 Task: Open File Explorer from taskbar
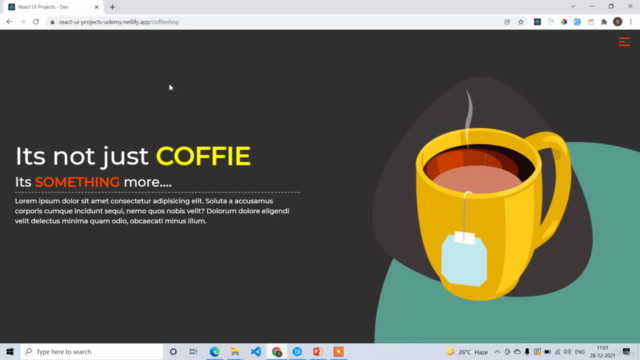click(235, 351)
